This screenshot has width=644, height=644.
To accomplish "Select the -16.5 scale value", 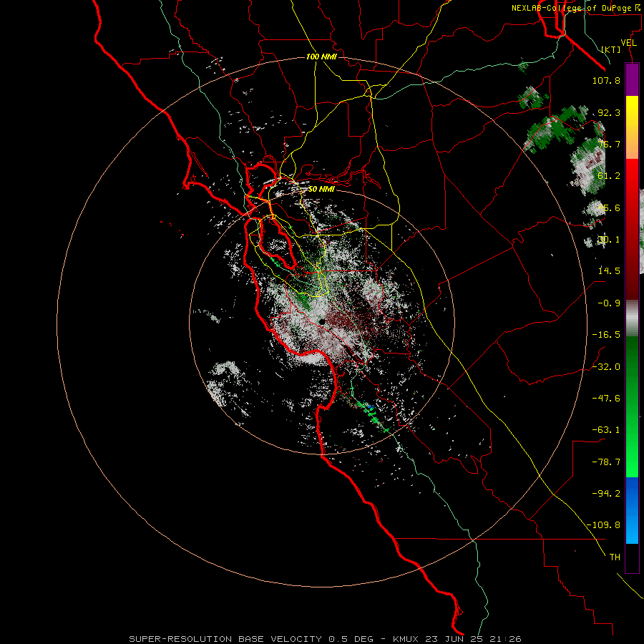I will click(x=606, y=335).
